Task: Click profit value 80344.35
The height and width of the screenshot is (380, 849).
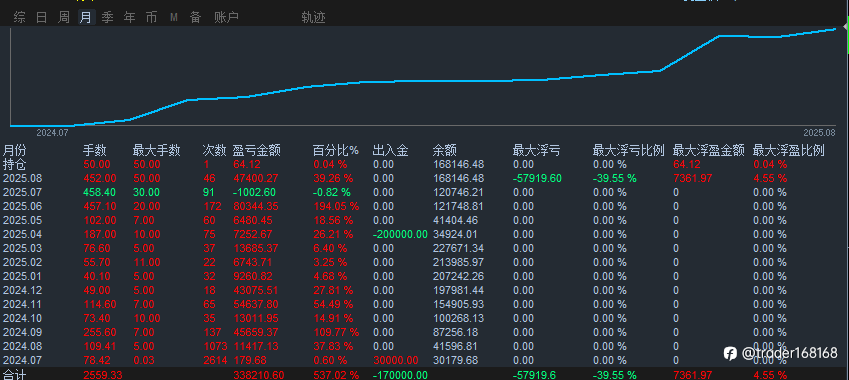Action: click(x=256, y=206)
